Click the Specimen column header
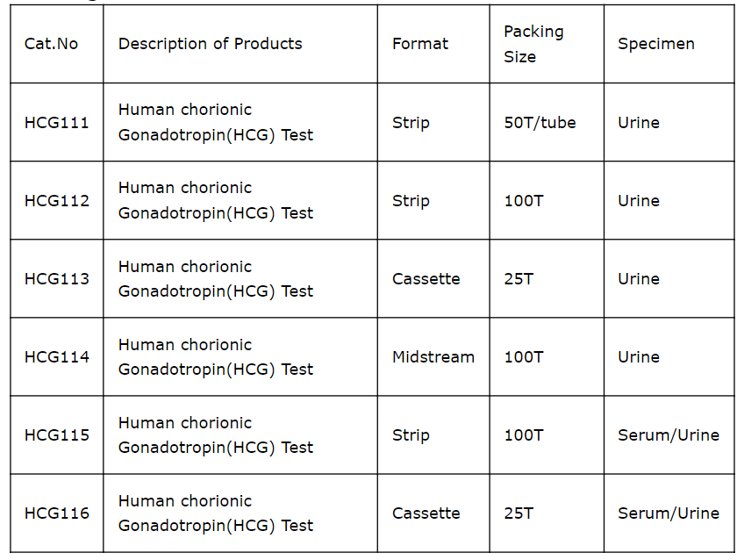 pyautogui.click(x=655, y=44)
